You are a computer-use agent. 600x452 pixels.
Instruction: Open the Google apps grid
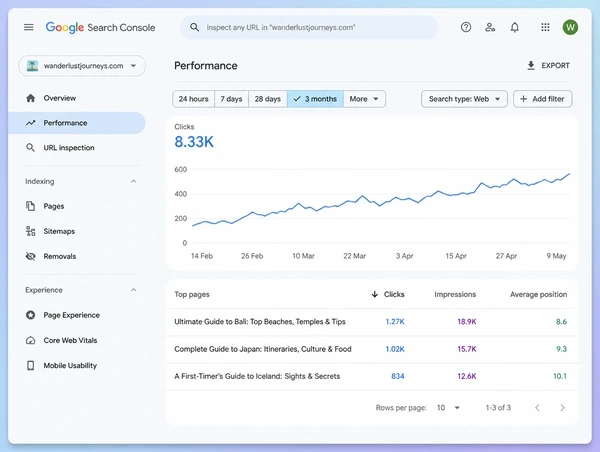[545, 27]
